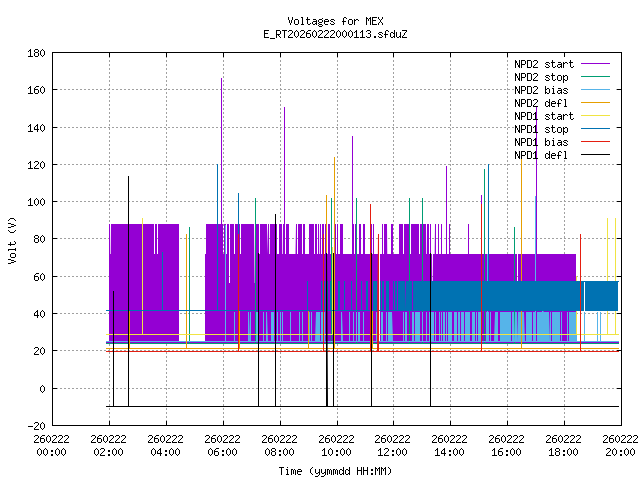Click the NPD2 bias legend text
The height and width of the screenshot is (480, 640).
click(541, 89)
